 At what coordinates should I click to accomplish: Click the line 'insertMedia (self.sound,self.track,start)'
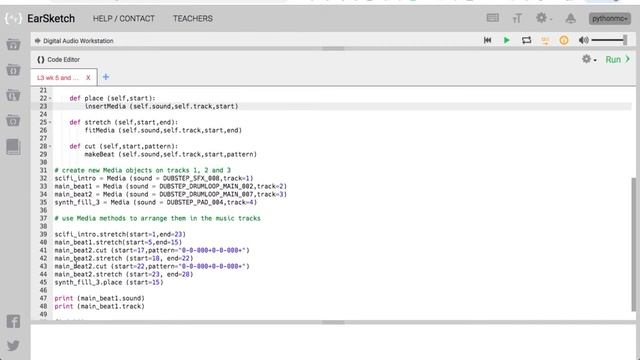[162, 106]
